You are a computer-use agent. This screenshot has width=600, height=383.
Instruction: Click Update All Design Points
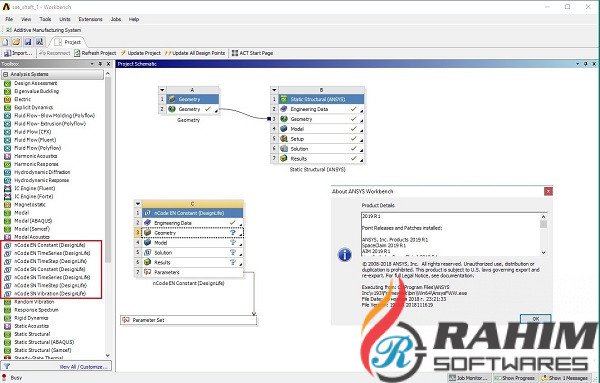(x=195, y=53)
